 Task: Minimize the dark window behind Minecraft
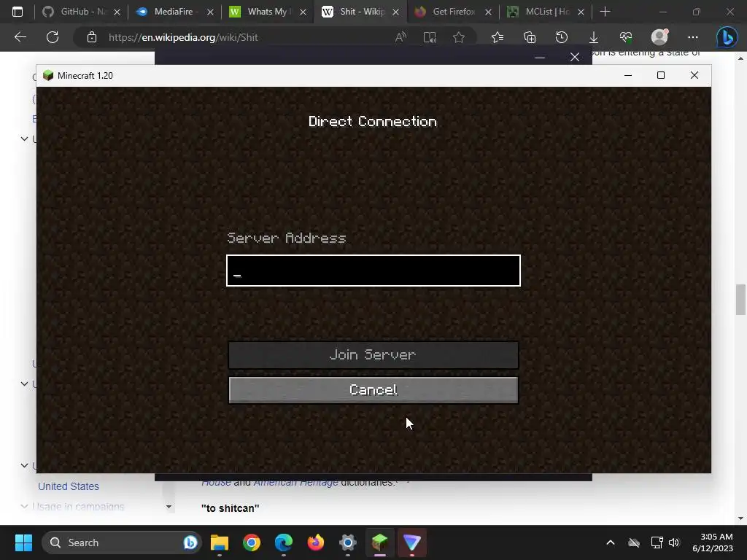coord(540,57)
